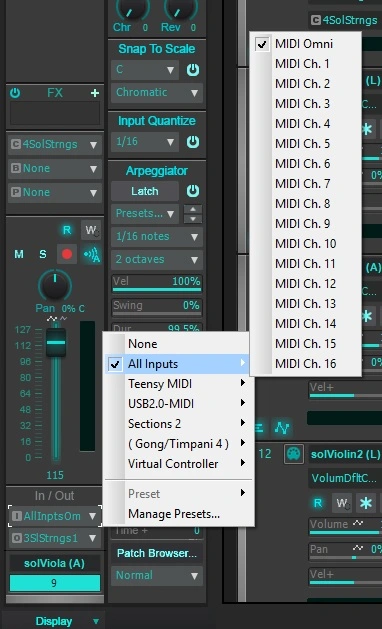Enable Snap To Scale power toggle
Screen dimensions: 382x629
pyautogui.click(x=193, y=70)
